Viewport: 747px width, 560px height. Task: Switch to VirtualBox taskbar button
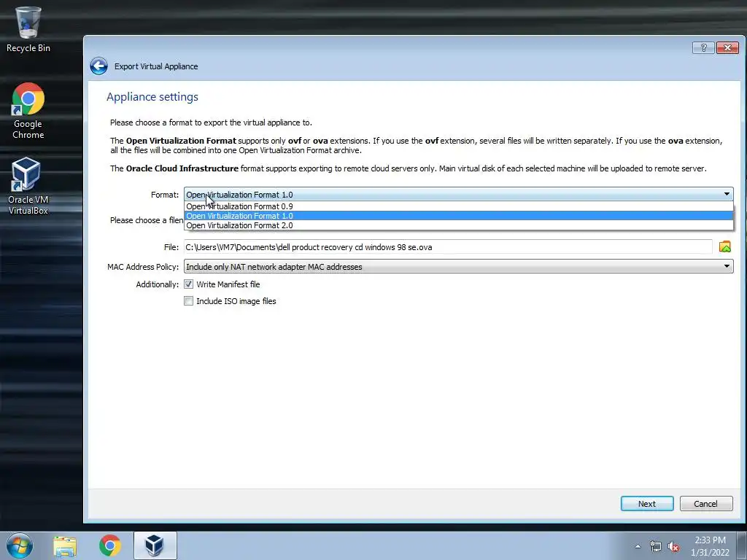[x=155, y=545]
